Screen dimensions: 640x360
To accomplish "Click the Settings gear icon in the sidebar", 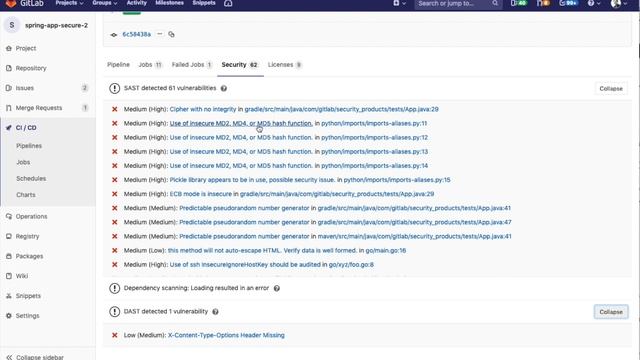I will [9, 316].
